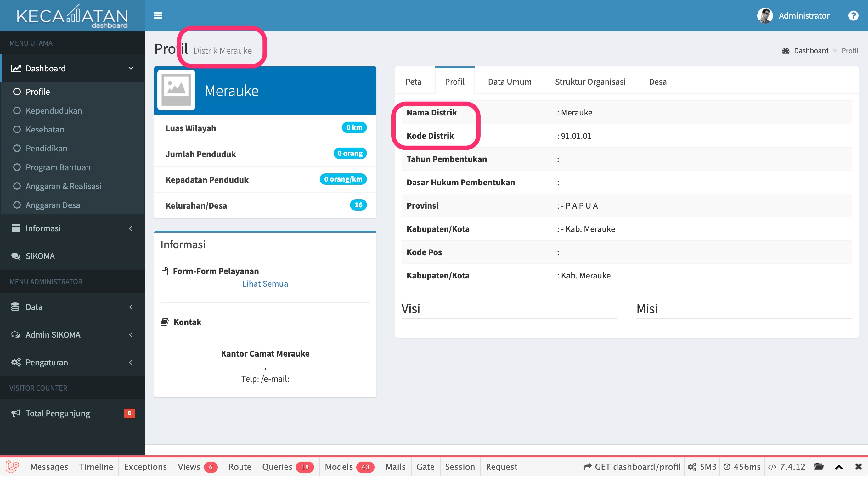Click the Total Pengunjung megaphone icon

click(15, 413)
